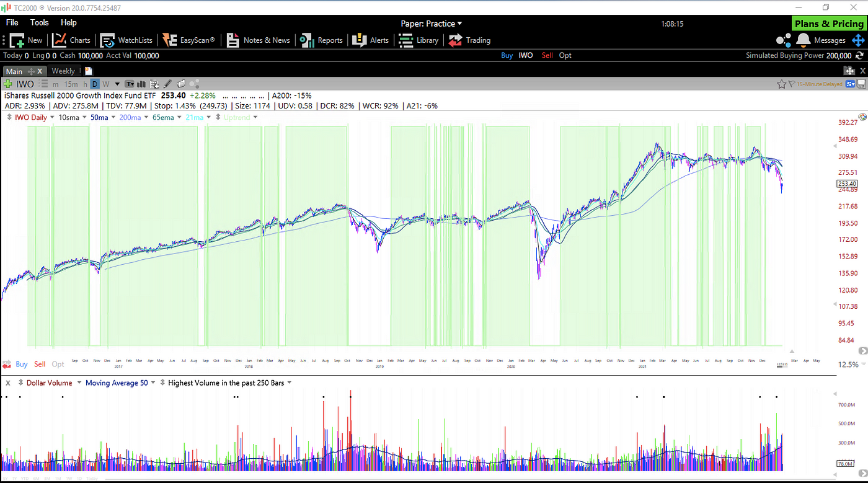Switch to the Weekly layout tab

pyautogui.click(x=63, y=71)
